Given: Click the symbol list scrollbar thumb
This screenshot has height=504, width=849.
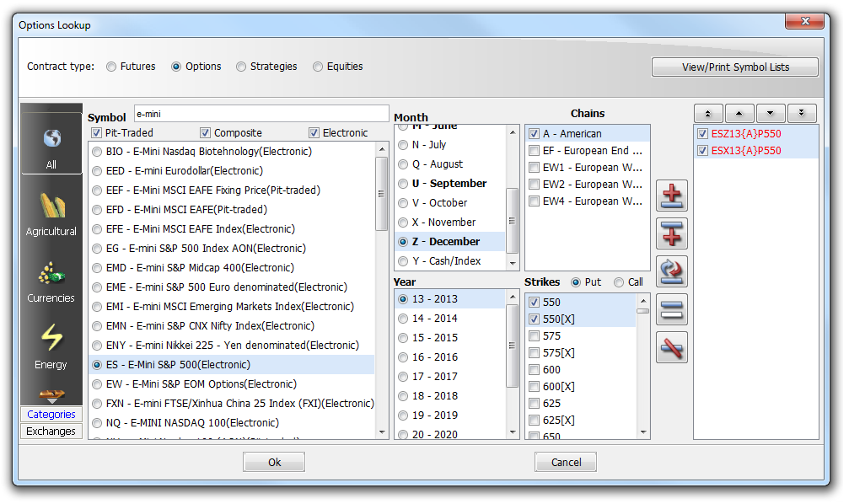Looking at the screenshot, I should click(382, 194).
